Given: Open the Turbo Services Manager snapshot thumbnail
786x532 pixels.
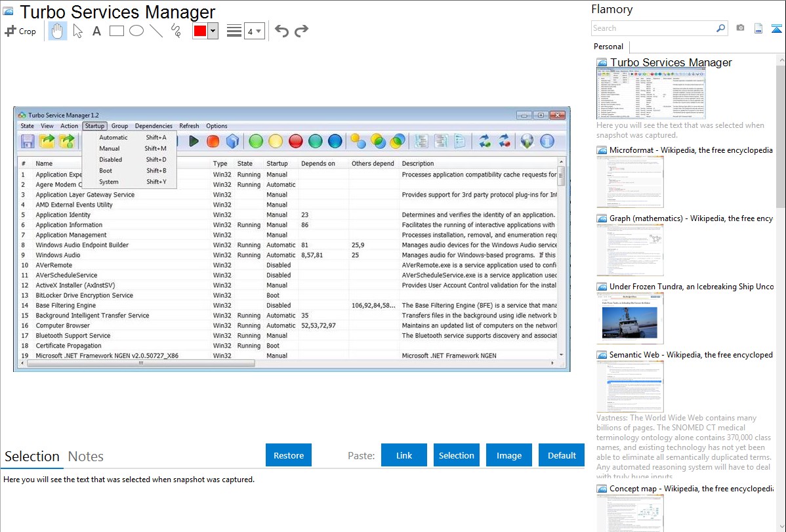Looking at the screenshot, I should click(x=651, y=94).
